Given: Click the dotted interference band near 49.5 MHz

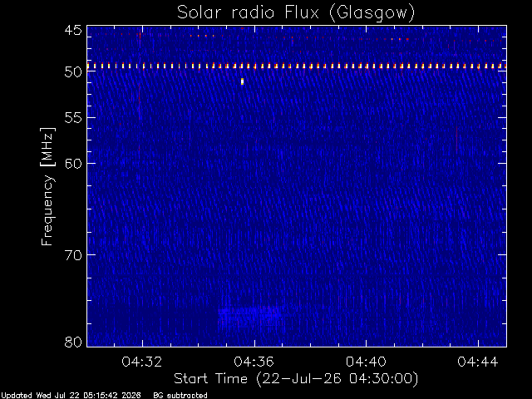Looking at the screenshot, I should (x=297, y=66).
